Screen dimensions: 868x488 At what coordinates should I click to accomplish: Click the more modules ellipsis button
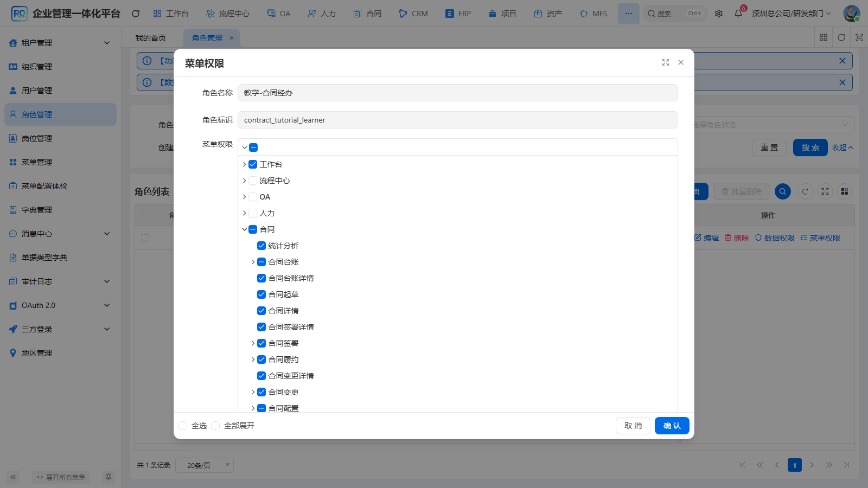point(628,14)
